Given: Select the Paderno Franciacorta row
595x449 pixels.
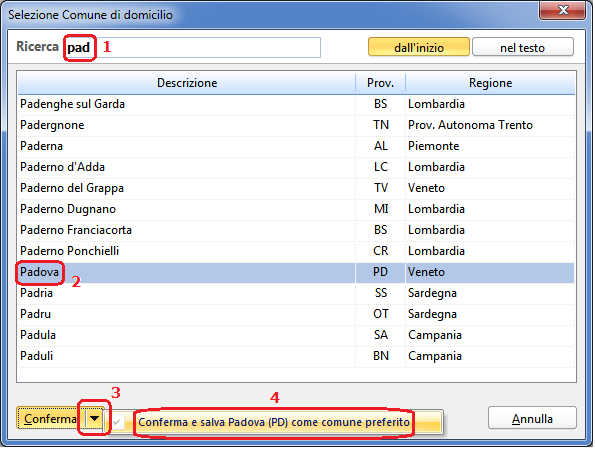Looking at the screenshot, I should 296,230.
